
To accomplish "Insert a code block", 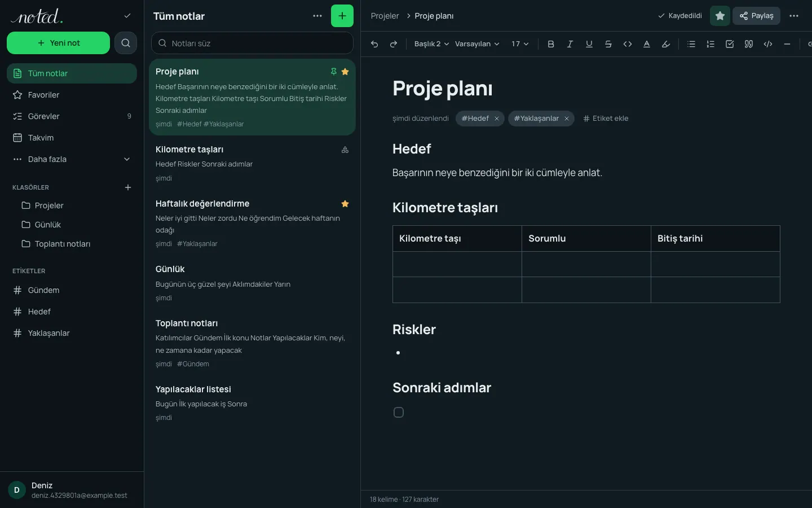I will click(x=768, y=44).
